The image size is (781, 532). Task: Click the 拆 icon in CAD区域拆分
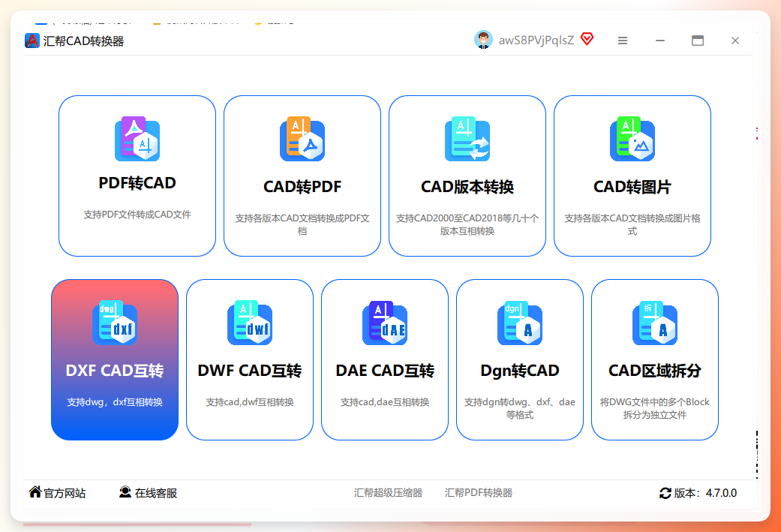click(654, 323)
